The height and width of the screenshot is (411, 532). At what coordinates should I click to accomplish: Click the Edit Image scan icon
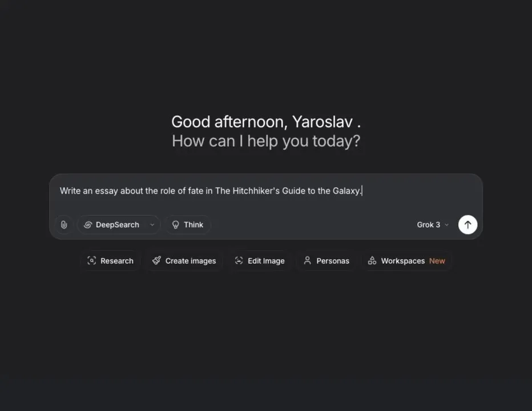coord(239,261)
